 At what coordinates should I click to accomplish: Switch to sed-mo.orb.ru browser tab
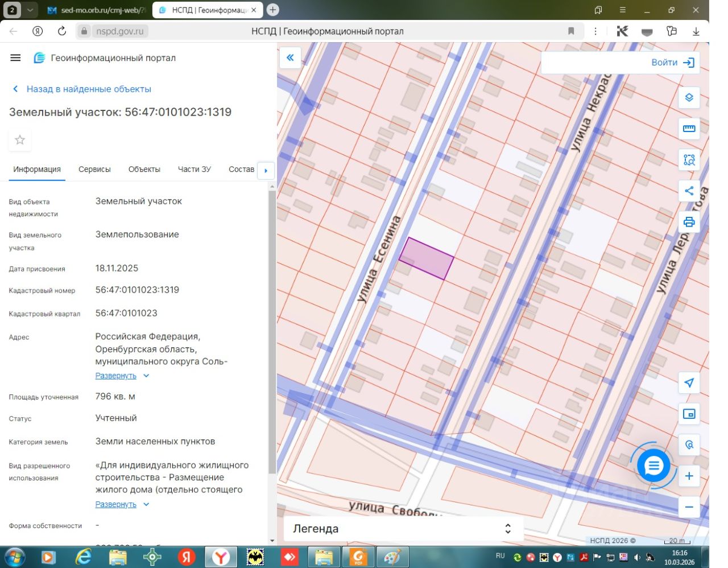pyautogui.click(x=97, y=10)
